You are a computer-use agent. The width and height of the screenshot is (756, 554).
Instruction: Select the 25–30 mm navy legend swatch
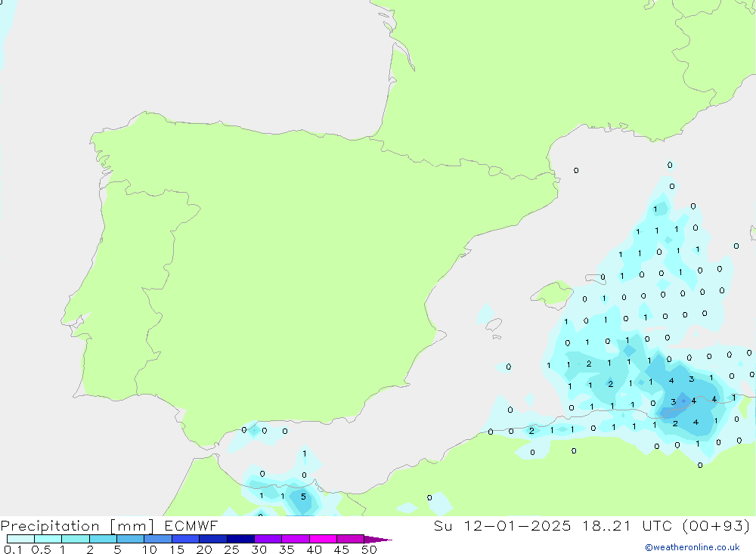point(240,539)
